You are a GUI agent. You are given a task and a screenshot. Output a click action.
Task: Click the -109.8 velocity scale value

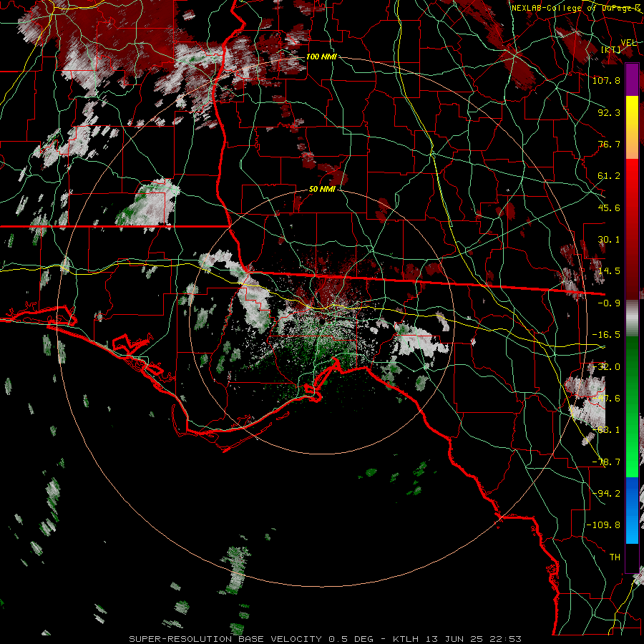point(603,525)
